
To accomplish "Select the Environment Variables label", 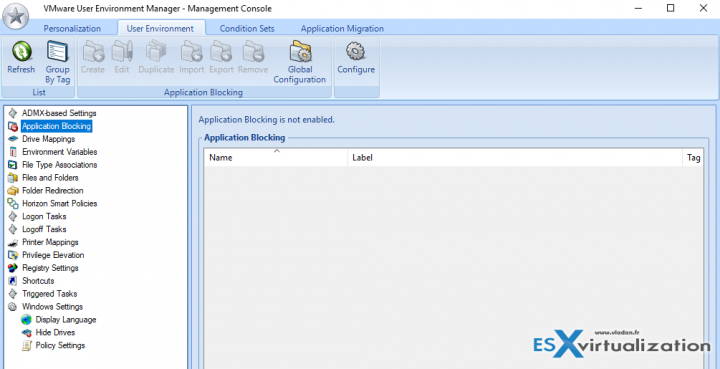I will (x=60, y=151).
